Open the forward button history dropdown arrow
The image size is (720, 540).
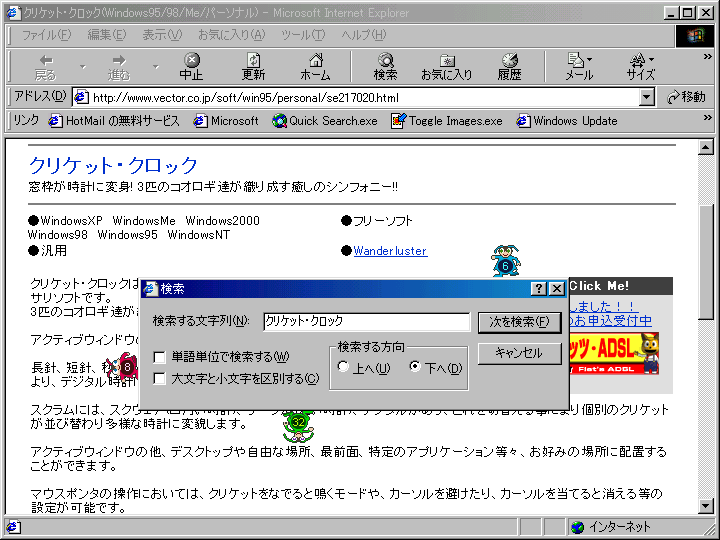156,67
